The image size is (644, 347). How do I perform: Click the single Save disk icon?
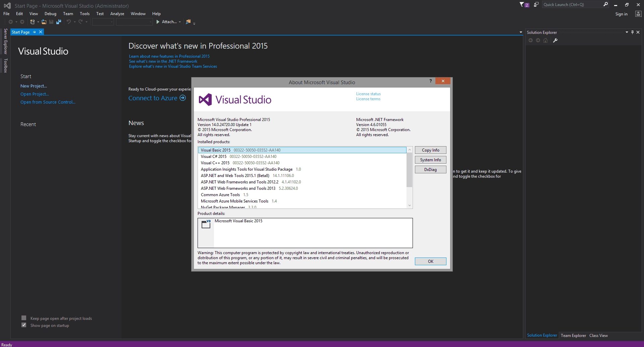tap(51, 22)
